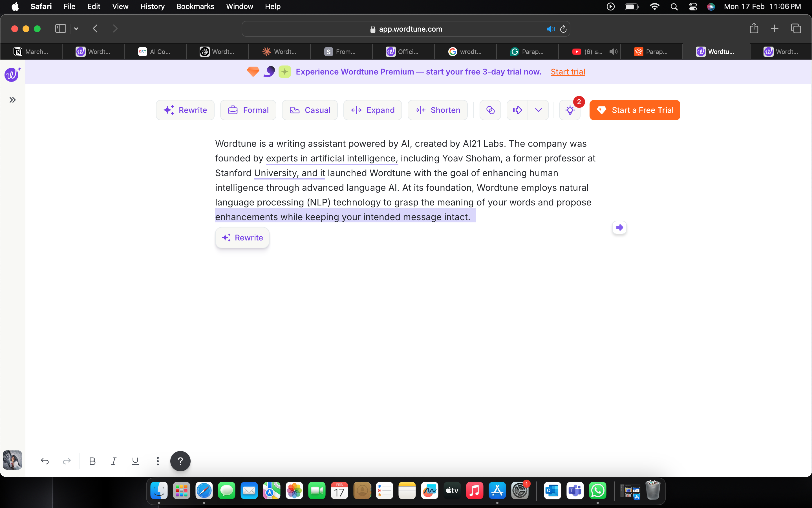Switch to the AI Co... tab

[155, 51]
